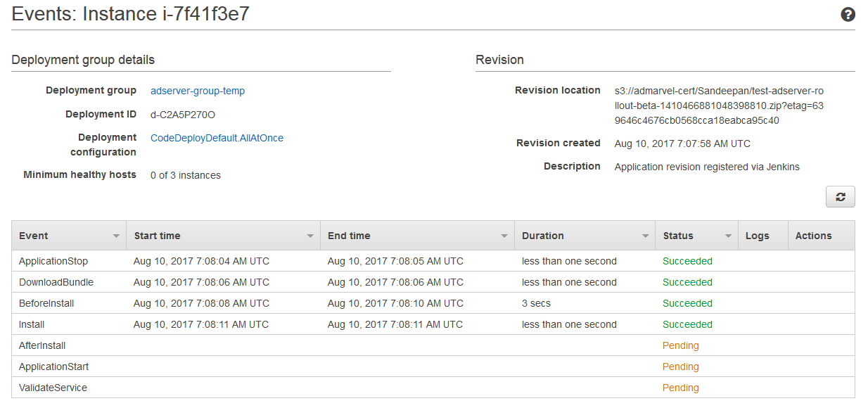
Task: Open the adserver-group-temp deployment group link
Action: [x=198, y=91]
